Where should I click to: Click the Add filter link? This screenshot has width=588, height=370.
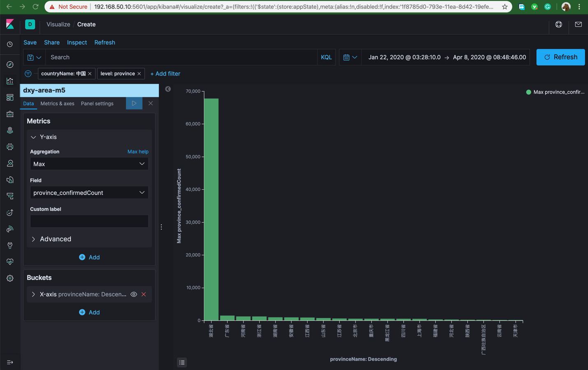click(x=165, y=74)
